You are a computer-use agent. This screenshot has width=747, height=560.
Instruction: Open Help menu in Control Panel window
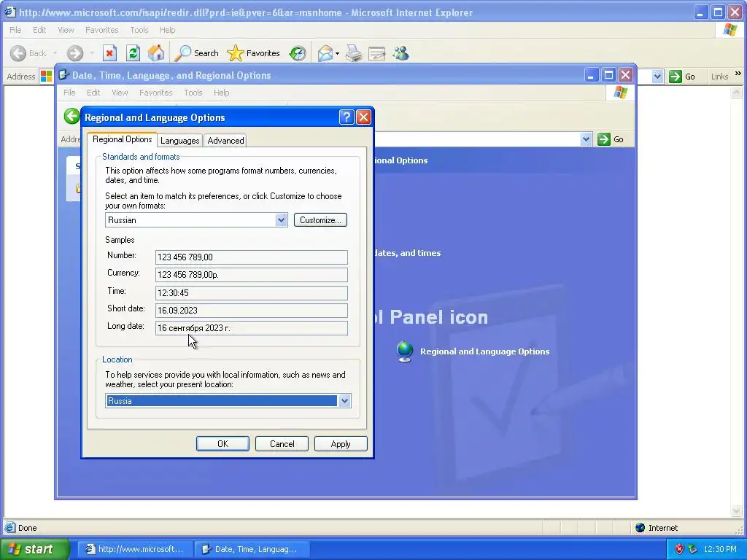pyautogui.click(x=221, y=93)
